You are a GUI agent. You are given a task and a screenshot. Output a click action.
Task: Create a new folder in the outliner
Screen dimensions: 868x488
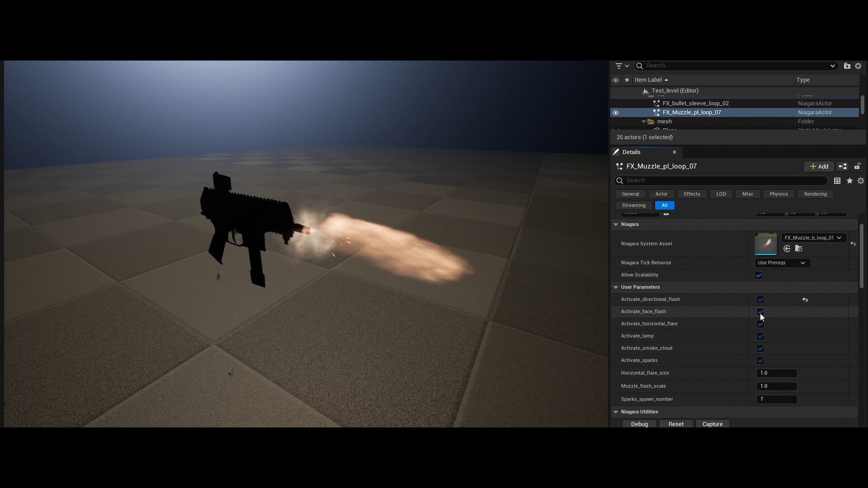pyautogui.click(x=846, y=66)
